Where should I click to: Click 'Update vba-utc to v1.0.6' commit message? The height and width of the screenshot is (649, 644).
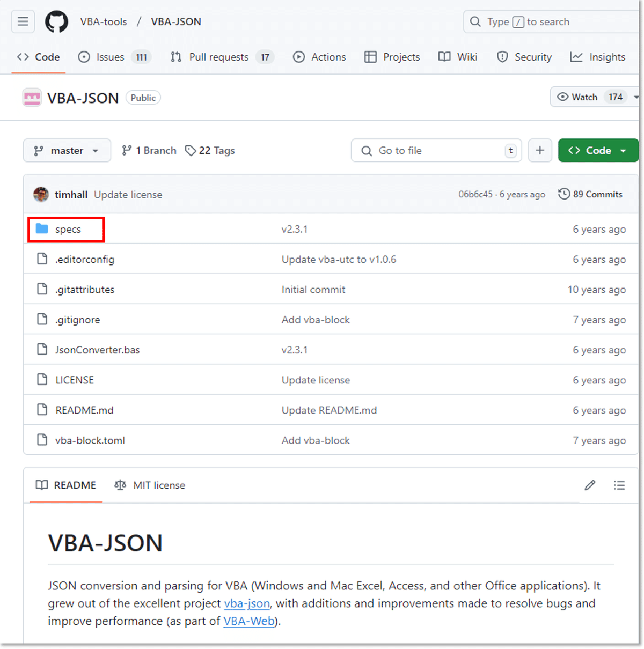pos(339,260)
